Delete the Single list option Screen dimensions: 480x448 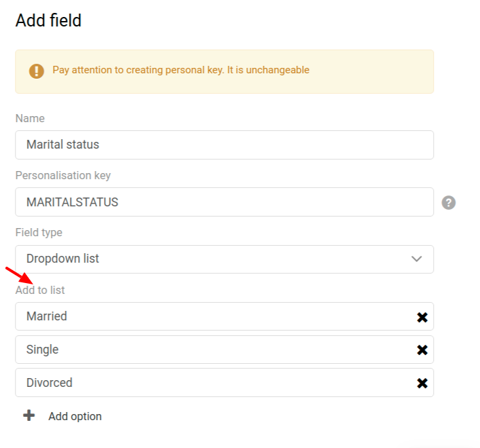(422, 350)
